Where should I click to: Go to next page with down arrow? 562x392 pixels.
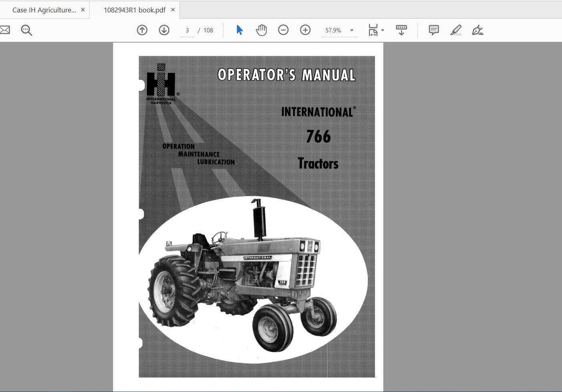click(x=164, y=30)
